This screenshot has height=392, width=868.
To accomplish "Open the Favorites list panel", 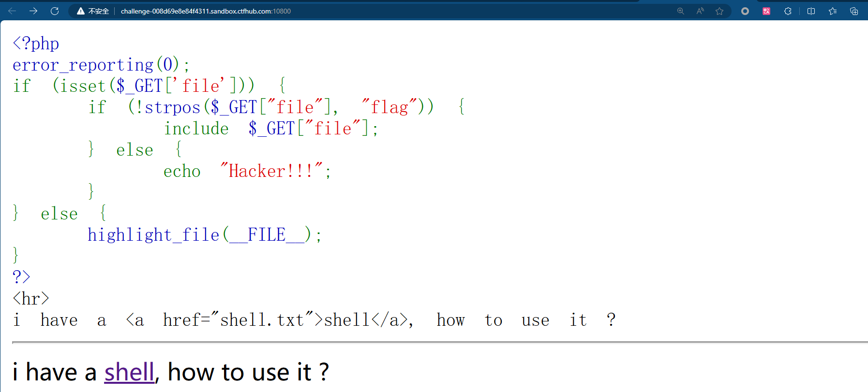I will [833, 11].
